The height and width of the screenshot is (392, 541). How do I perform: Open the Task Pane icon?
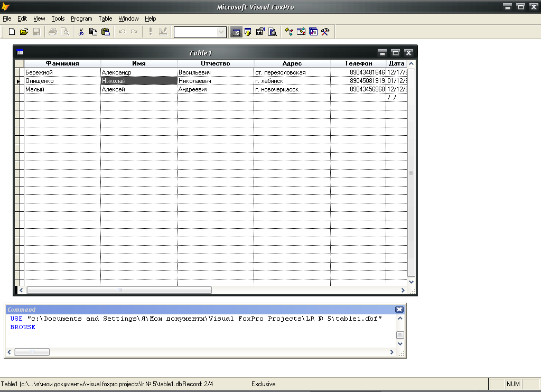(x=313, y=32)
